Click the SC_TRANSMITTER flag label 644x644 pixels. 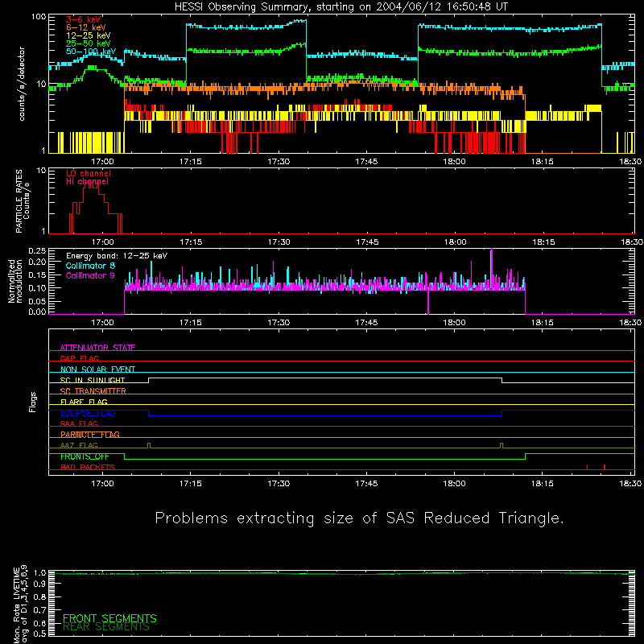coord(93,390)
